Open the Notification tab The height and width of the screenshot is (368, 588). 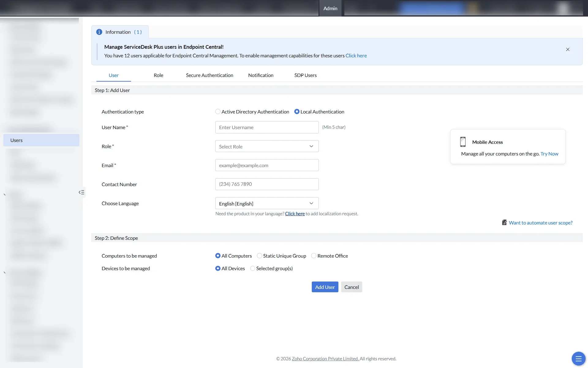click(261, 75)
